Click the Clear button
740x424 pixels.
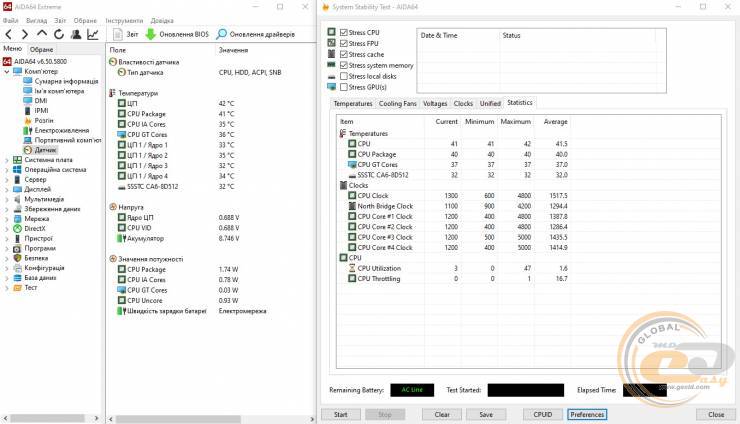[x=442, y=415]
